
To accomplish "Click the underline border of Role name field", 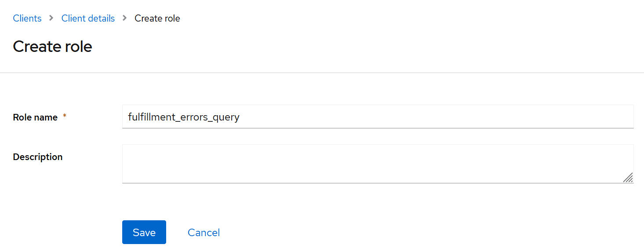I will [378, 128].
